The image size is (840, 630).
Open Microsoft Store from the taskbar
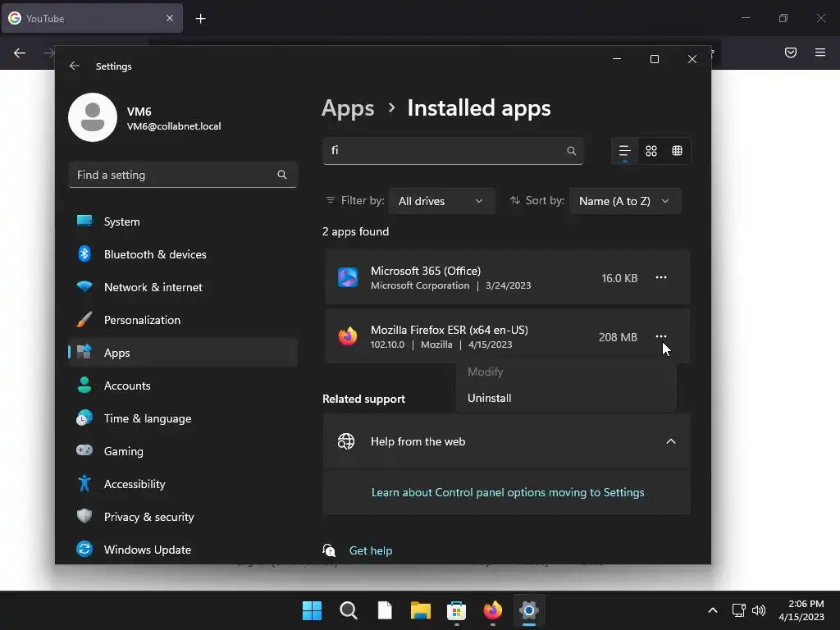pyautogui.click(x=456, y=610)
